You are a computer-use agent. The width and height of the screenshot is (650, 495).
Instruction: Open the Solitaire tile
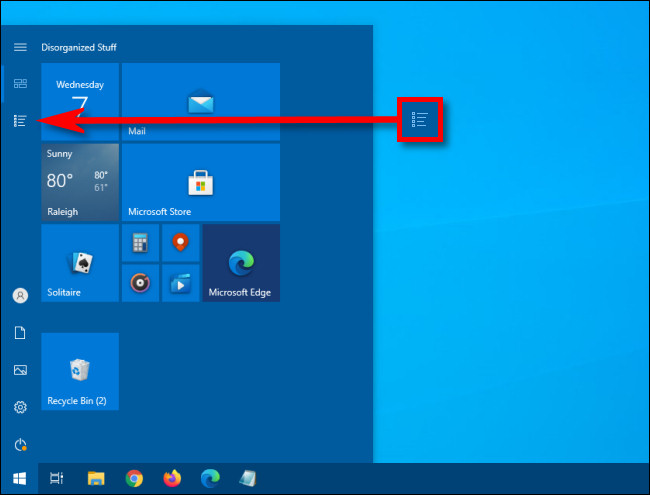pos(80,262)
